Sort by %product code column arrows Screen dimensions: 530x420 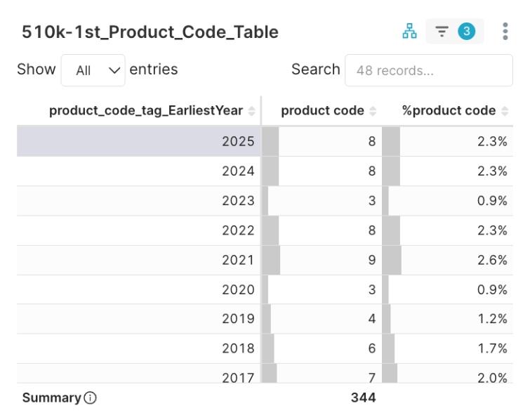(x=505, y=111)
